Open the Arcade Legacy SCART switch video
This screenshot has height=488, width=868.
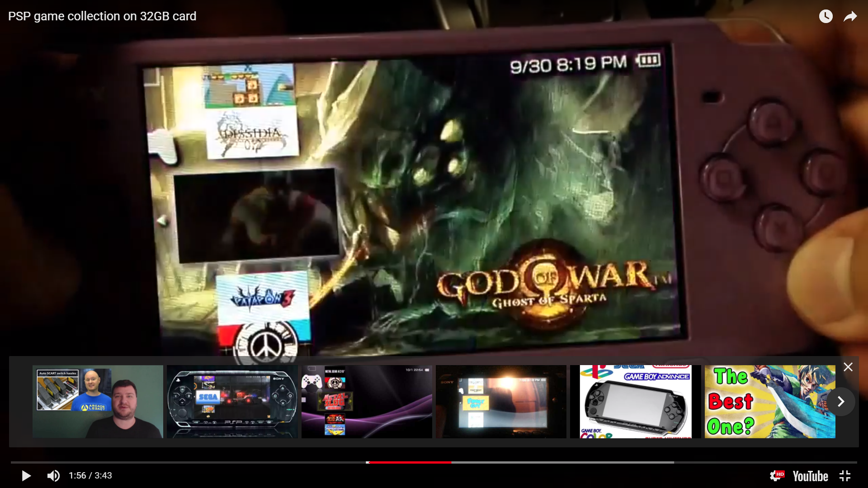tap(98, 401)
